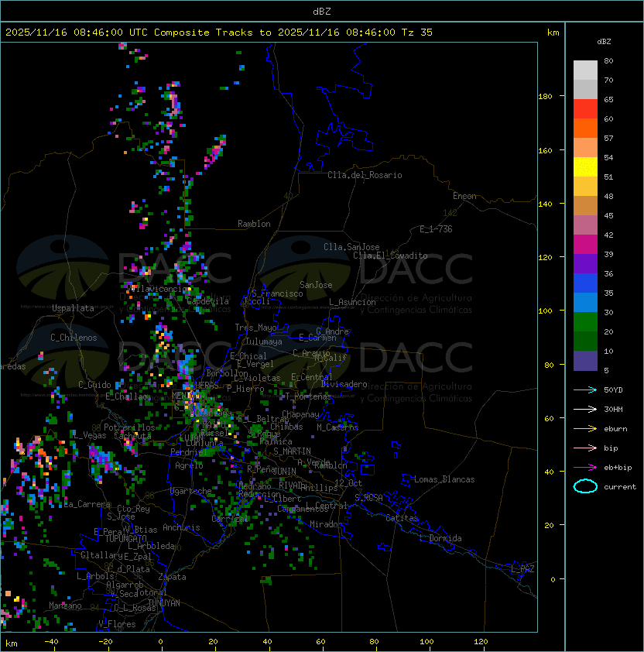Click the 'C_Guido' place label
This screenshot has width=644, height=652.
[94, 385]
